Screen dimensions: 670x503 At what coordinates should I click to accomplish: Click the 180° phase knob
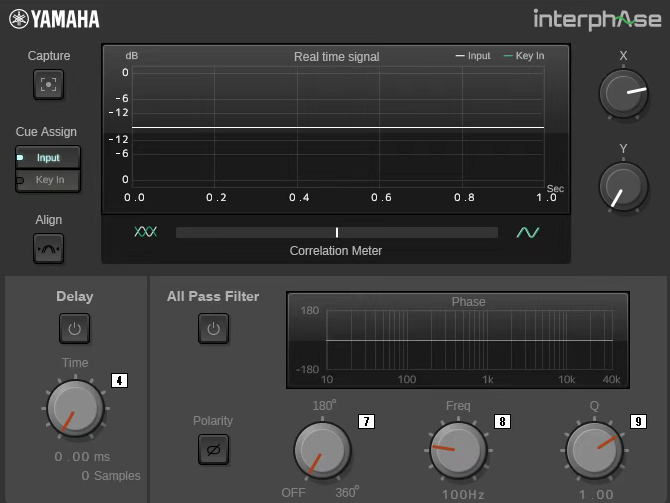(322, 450)
